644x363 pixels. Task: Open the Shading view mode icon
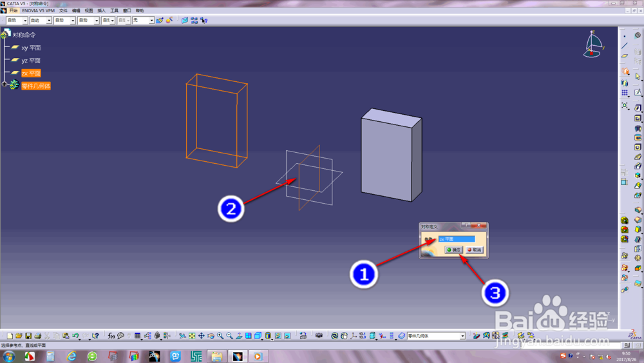coord(268,336)
